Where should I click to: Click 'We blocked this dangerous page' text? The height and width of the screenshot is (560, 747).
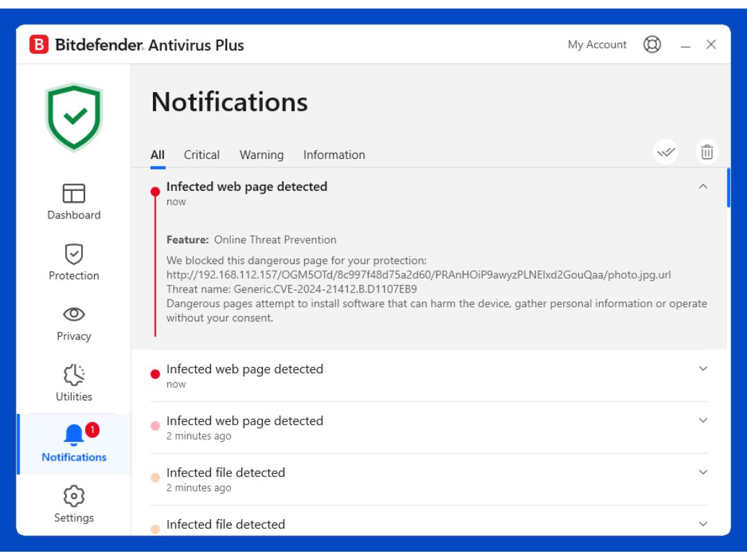[x=296, y=261]
